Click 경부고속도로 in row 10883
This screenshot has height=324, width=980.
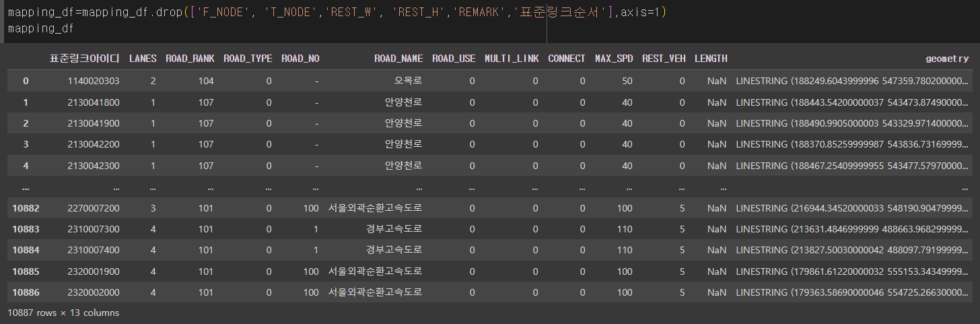(394, 230)
